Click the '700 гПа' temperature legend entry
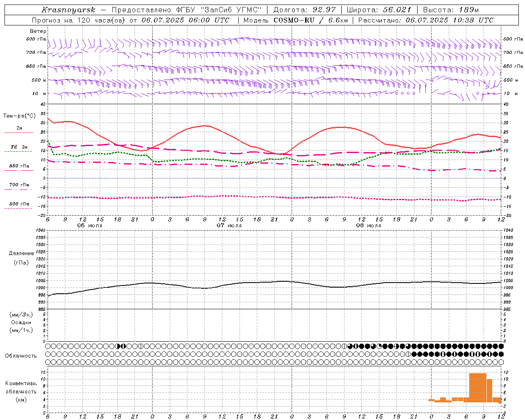 (19, 185)
